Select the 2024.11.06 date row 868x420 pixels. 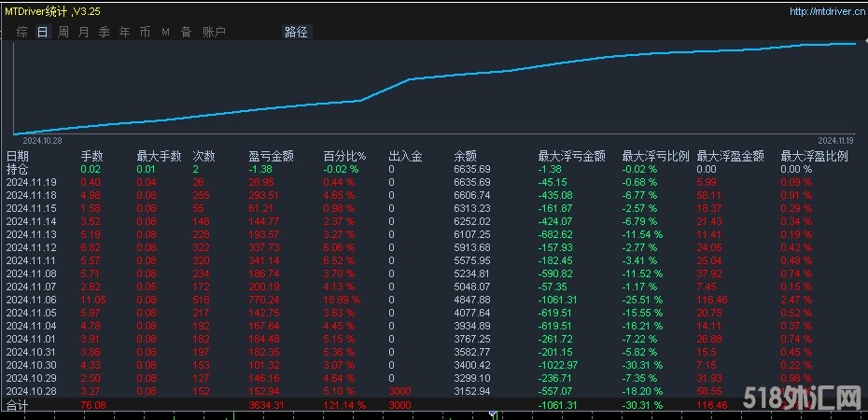(32, 299)
